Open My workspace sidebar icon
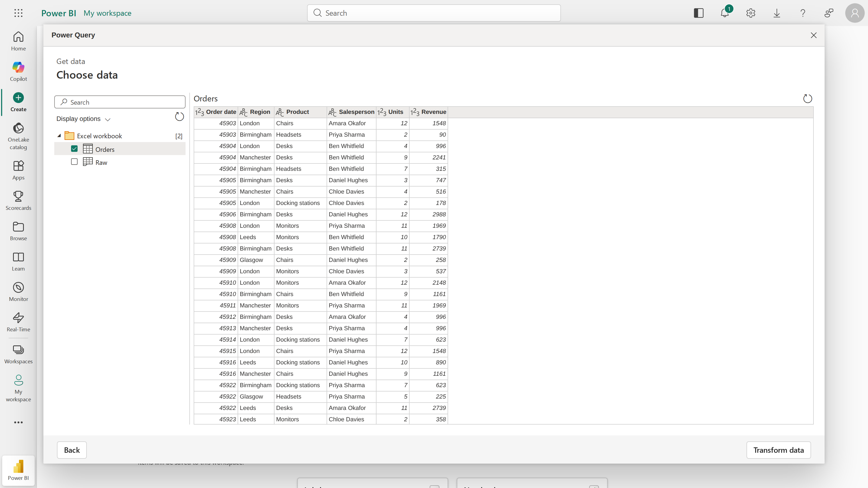868x488 pixels. tap(18, 380)
